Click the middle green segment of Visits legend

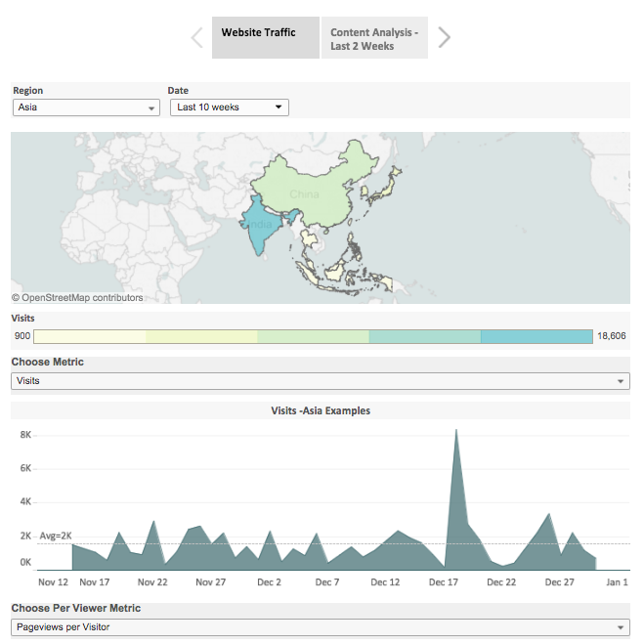click(313, 336)
